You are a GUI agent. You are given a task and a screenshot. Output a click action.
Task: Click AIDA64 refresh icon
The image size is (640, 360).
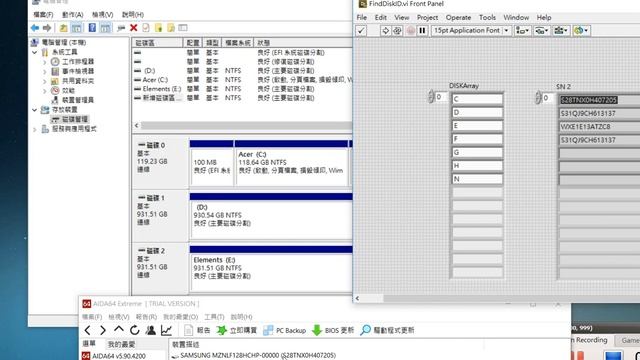coord(135,330)
